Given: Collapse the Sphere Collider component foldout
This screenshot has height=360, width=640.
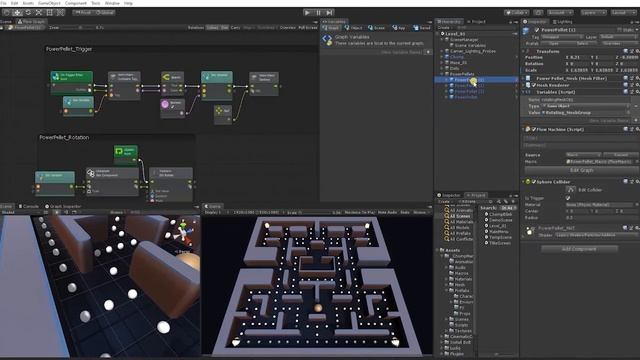Looking at the screenshot, I should tap(524, 182).
